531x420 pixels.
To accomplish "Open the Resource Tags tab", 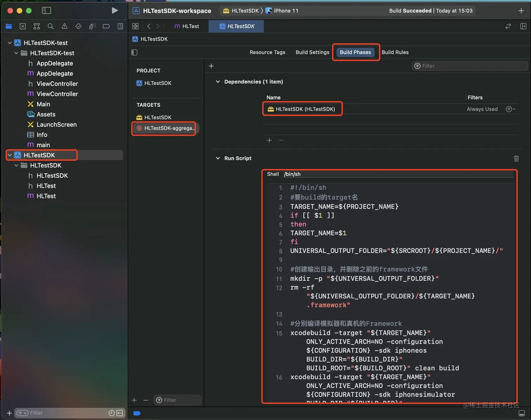I will tap(267, 52).
